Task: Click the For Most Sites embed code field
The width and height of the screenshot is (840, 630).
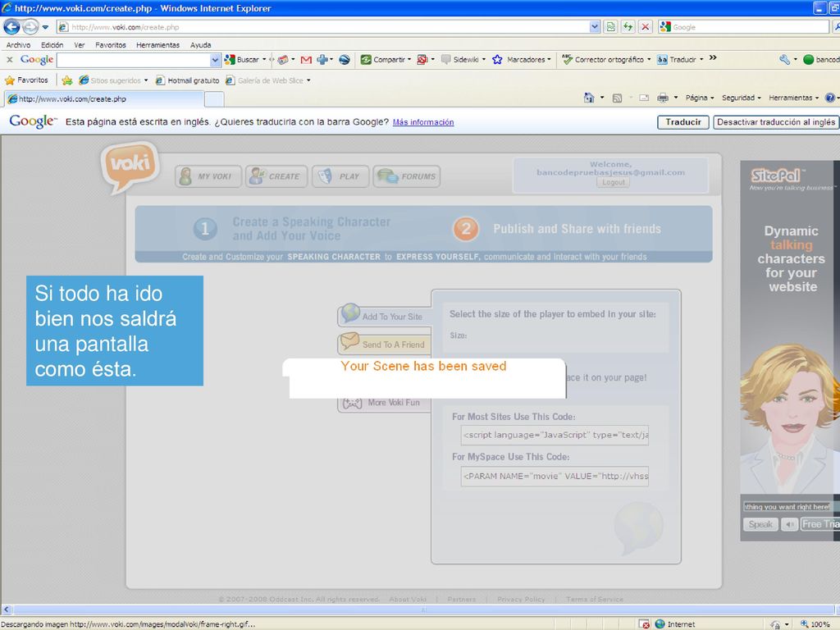Action: (555, 435)
